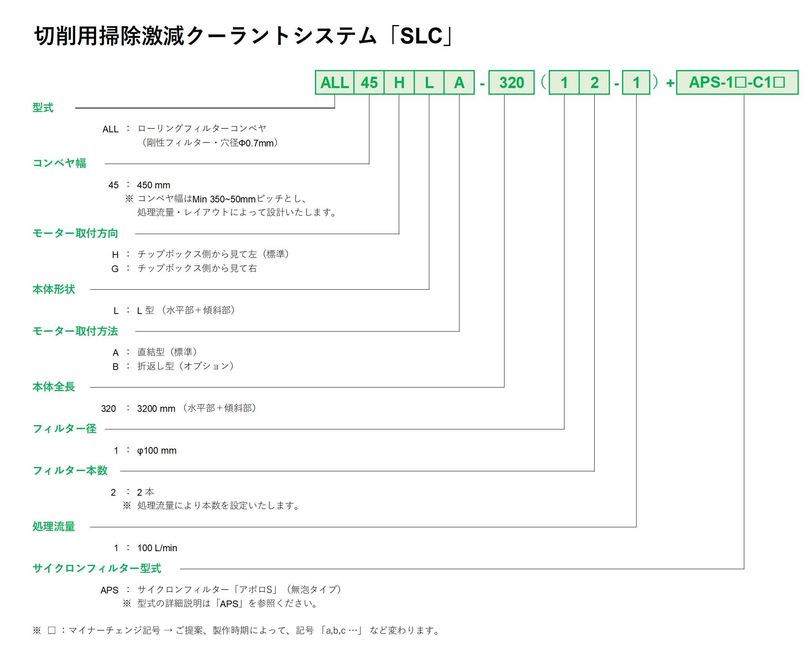Click the APS-1□-C1□ cyclone filter box
Image resolution: width=812 pixels, height=651 pixels.
(737, 83)
